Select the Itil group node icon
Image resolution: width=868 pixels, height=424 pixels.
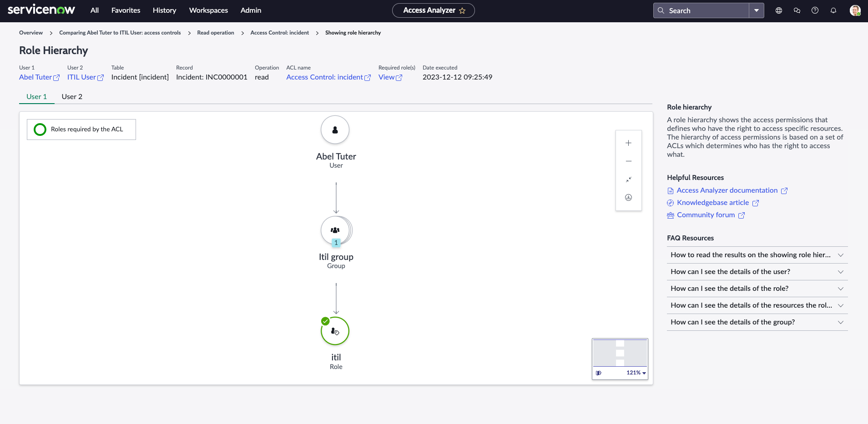point(336,230)
